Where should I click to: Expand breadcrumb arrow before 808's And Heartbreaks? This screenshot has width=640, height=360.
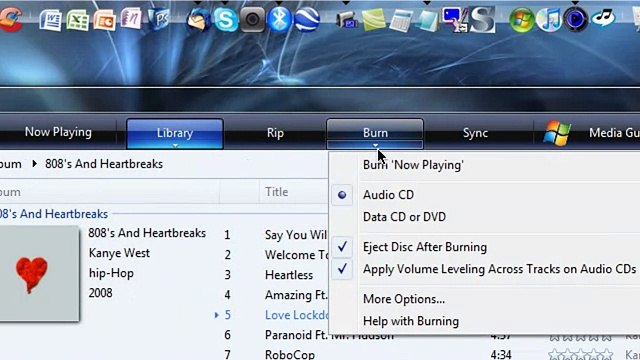(x=34, y=164)
